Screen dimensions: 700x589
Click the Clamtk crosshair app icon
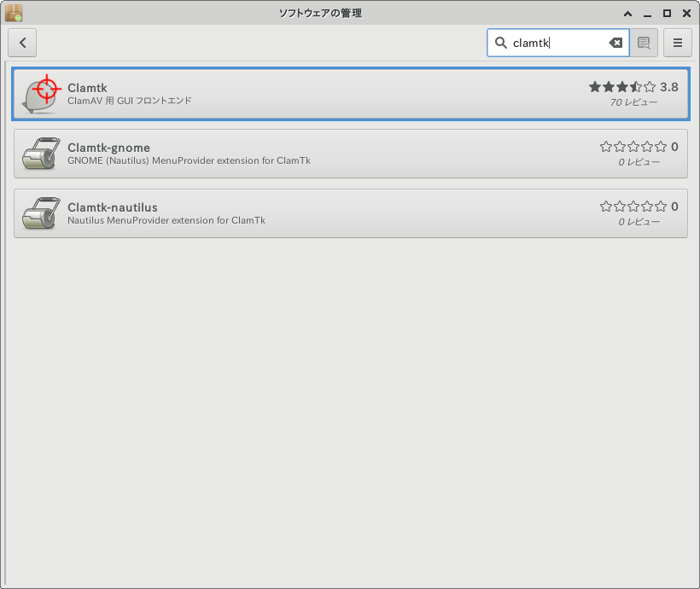coord(41,94)
